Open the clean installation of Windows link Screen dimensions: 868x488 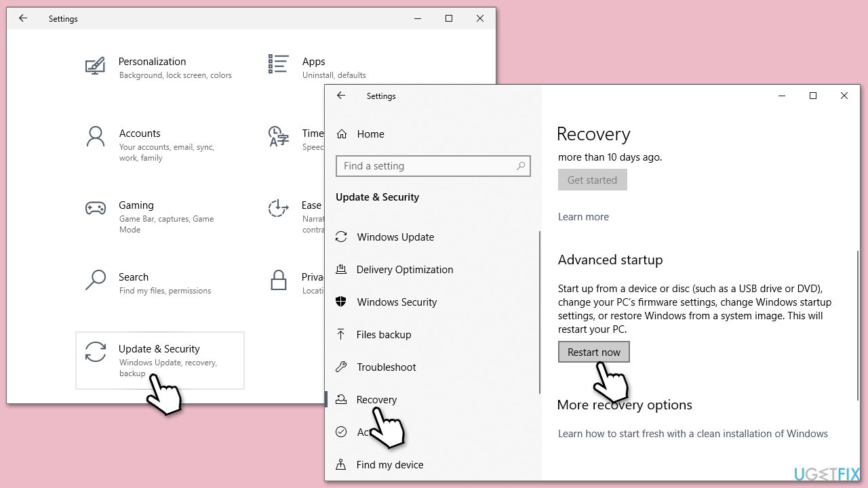click(693, 434)
